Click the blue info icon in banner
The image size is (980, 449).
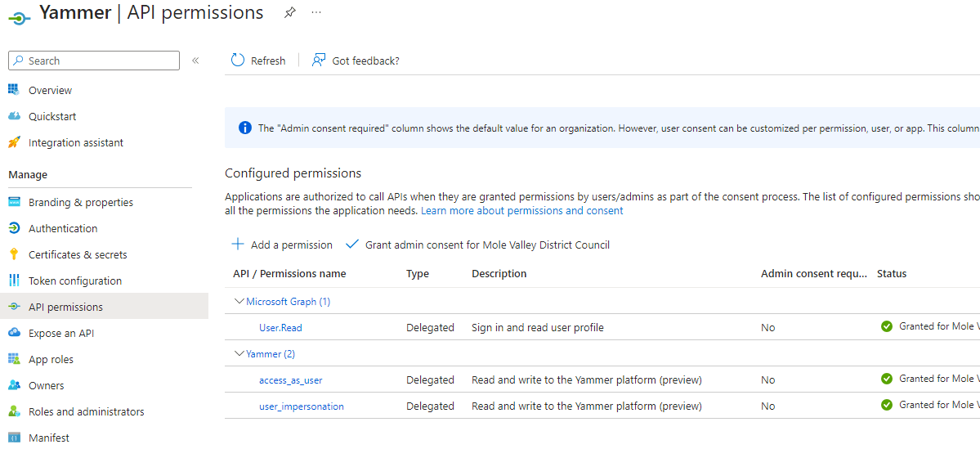(x=246, y=128)
